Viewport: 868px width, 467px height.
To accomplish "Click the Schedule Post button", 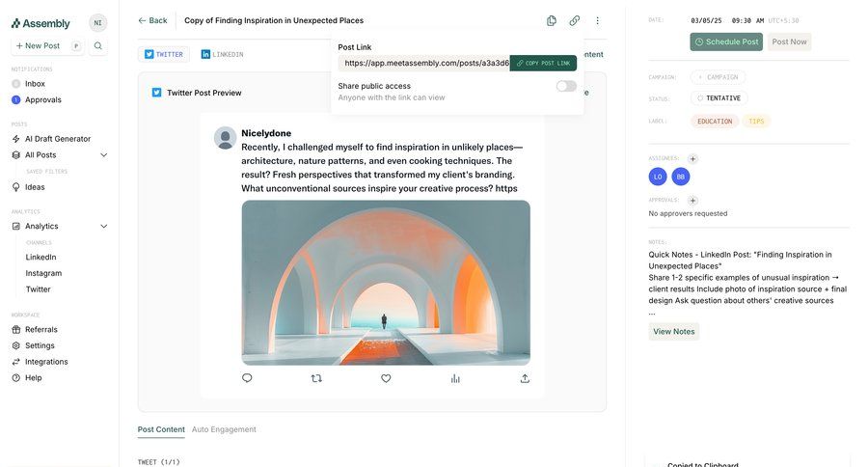I will [726, 41].
